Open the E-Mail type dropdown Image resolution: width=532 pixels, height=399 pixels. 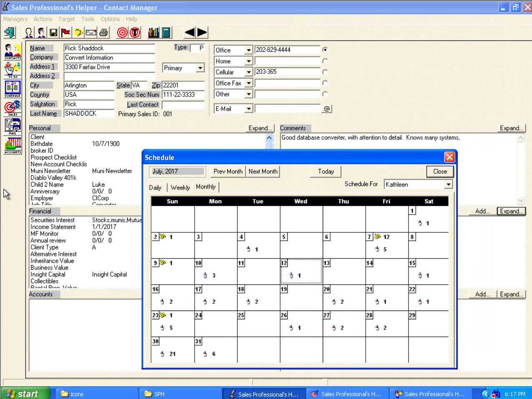(x=248, y=109)
